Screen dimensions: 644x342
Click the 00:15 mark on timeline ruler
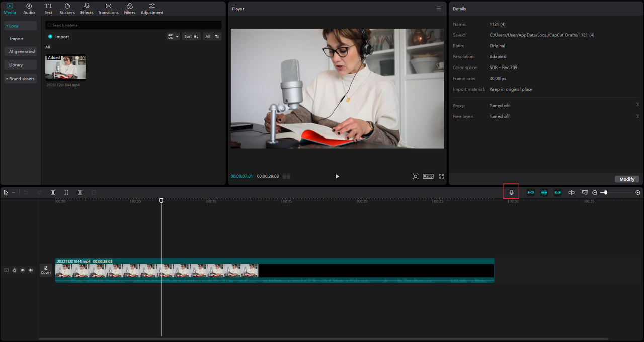(287, 201)
